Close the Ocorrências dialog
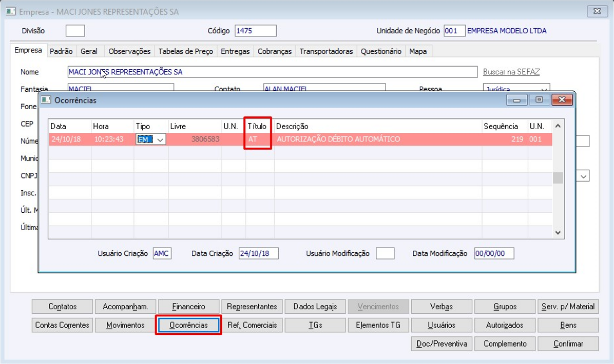Screen dimensions: 614x364 [x=562, y=100]
